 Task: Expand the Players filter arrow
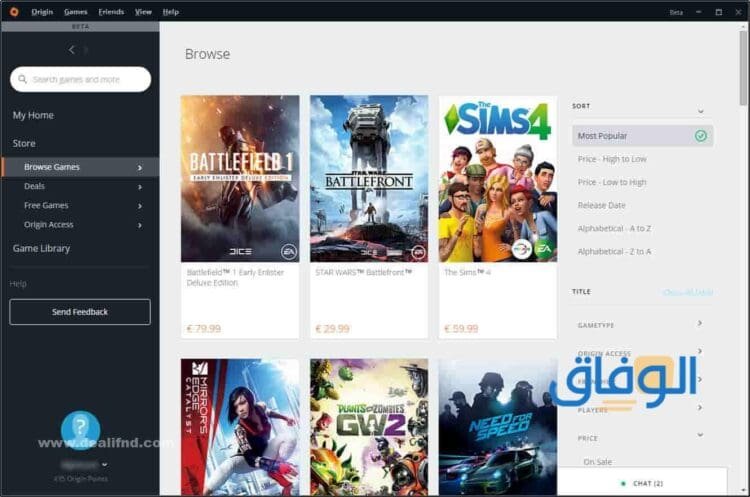[x=700, y=408]
